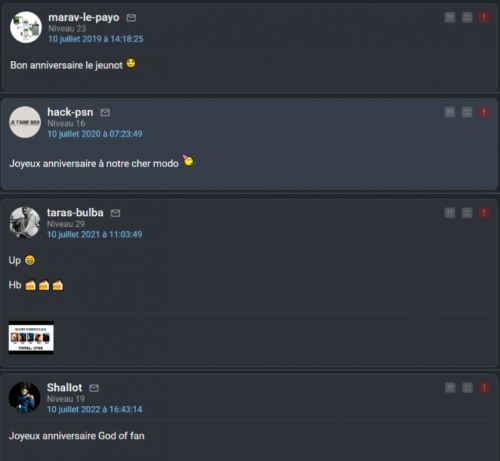The width and height of the screenshot is (500, 461).
Task: Click Shallot's avatar picture
Action: tap(24, 398)
